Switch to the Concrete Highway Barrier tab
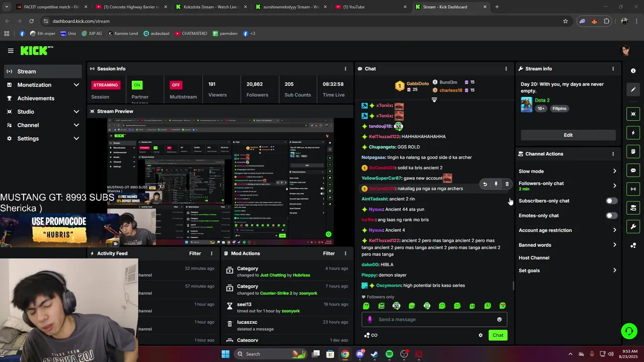The image size is (644, 362). tap(131, 7)
